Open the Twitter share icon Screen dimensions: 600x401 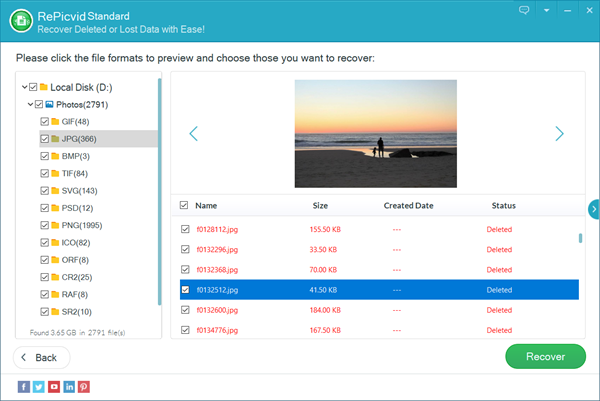point(39,387)
